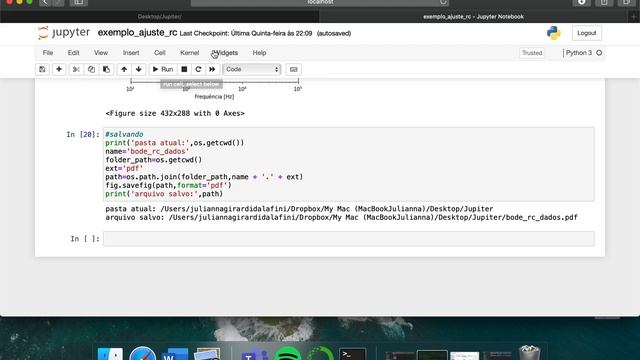640x360 pixels.
Task: Click Safari share icon
Action: click(x=604, y=2)
